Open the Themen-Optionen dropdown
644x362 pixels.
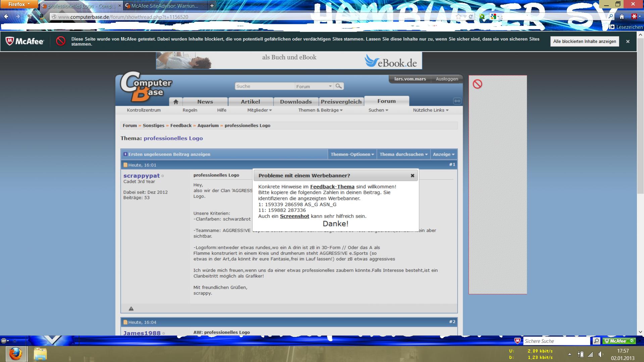point(352,154)
